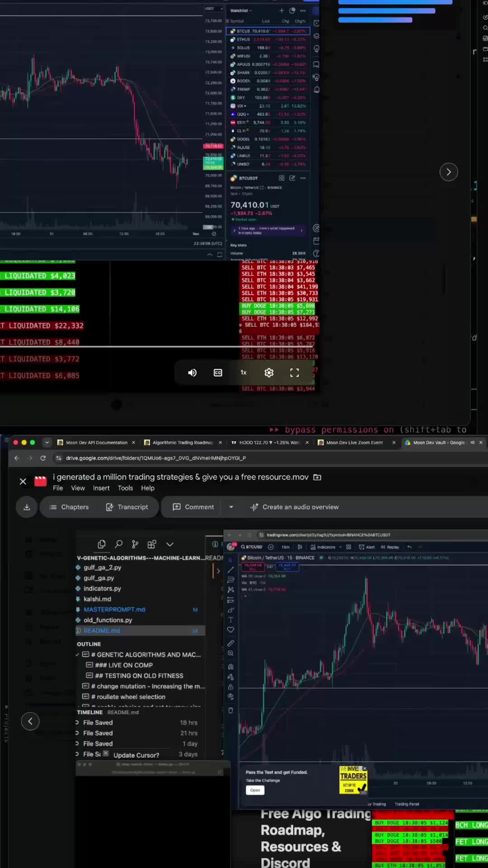488x868 pixels.
Task: Click Create an audio overview
Action: pyautogui.click(x=295, y=507)
